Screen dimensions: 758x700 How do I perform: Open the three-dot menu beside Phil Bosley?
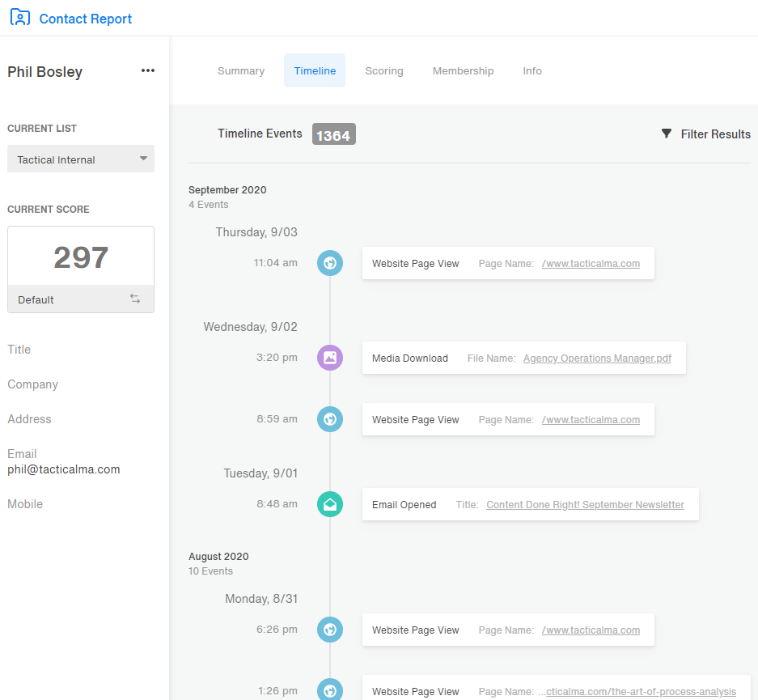point(148,70)
